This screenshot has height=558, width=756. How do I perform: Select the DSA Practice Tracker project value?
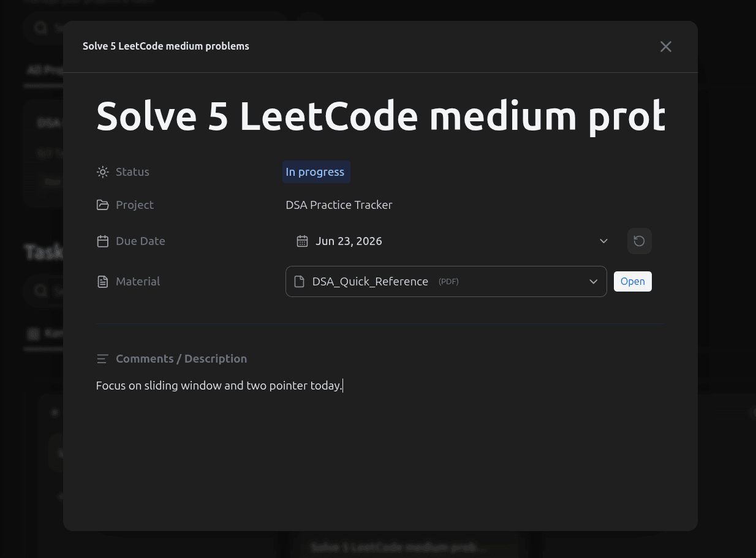[339, 205]
